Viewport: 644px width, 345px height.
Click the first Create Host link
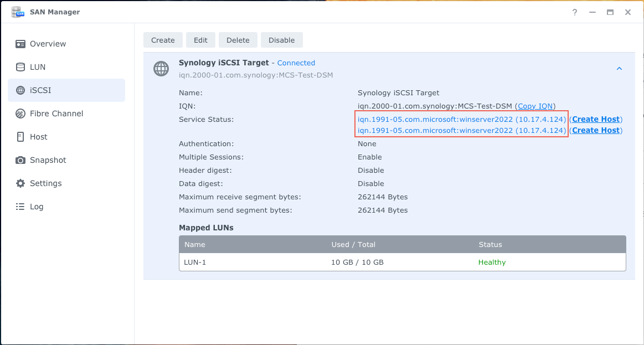596,119
